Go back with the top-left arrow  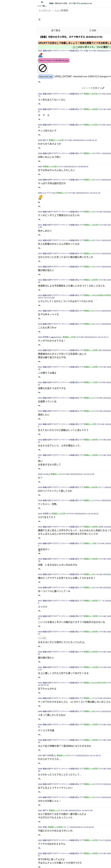tap(42, 2)
